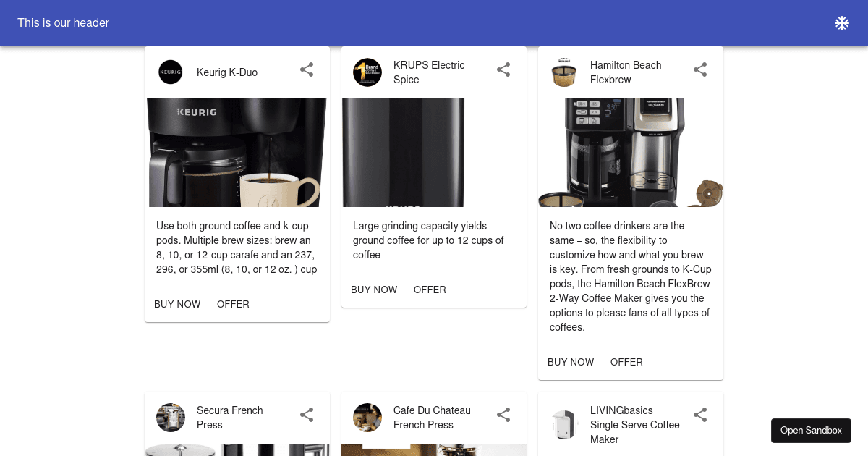This screenshot has height=456, width=868.
Task: View the offer for Keurig K-Duo
Action: pyautogui.click(x=233, y=304)
